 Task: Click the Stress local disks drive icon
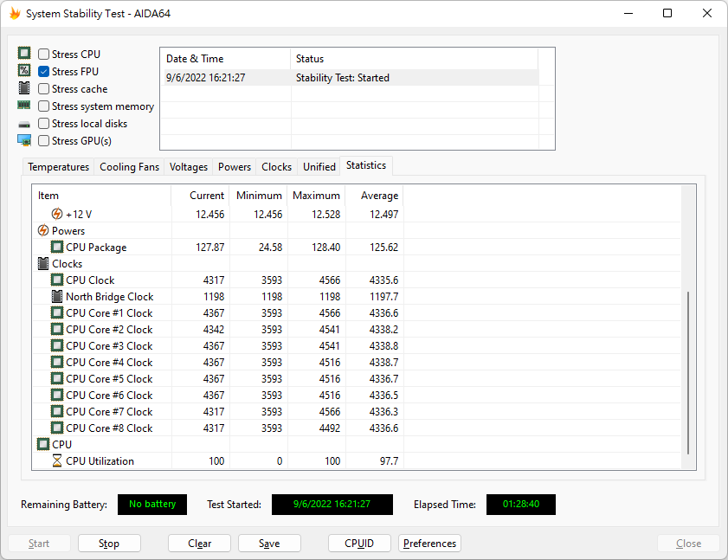coord(24,125)
